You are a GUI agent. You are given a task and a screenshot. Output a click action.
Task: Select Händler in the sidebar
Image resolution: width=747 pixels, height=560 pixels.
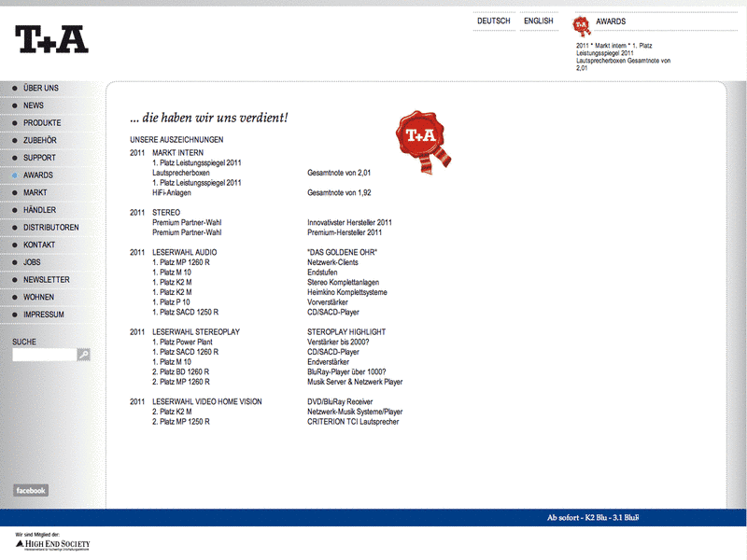pos(39,210)
